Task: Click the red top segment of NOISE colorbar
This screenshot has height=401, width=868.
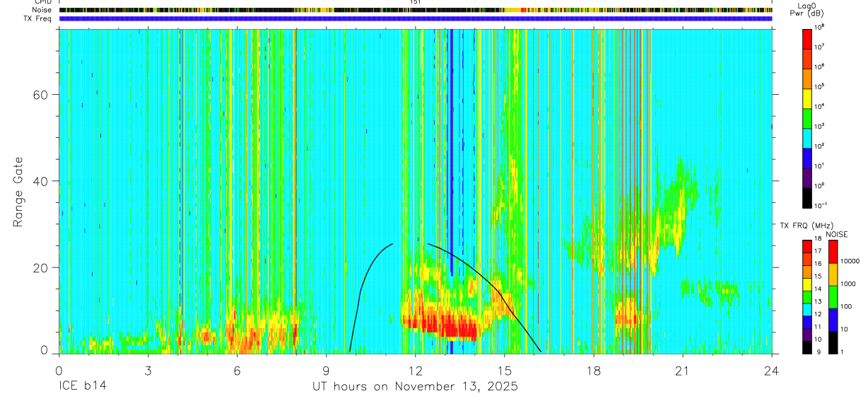Action: [x=833, y=252]
